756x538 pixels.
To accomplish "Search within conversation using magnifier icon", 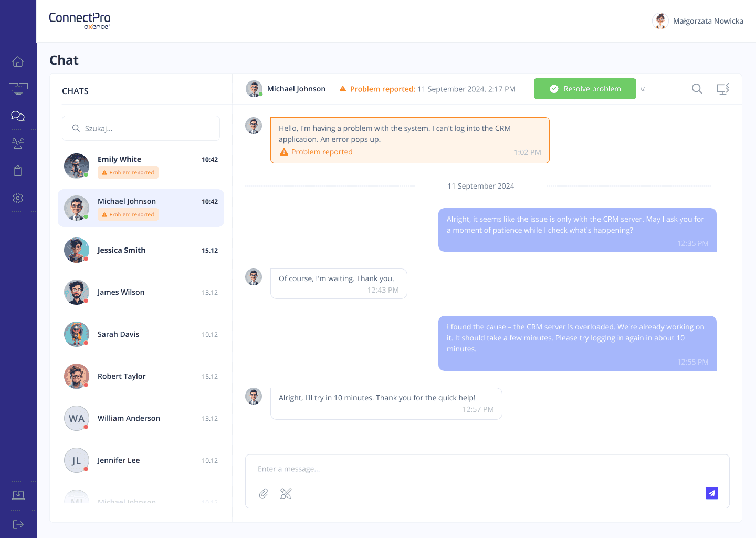I will click(697, 89).
